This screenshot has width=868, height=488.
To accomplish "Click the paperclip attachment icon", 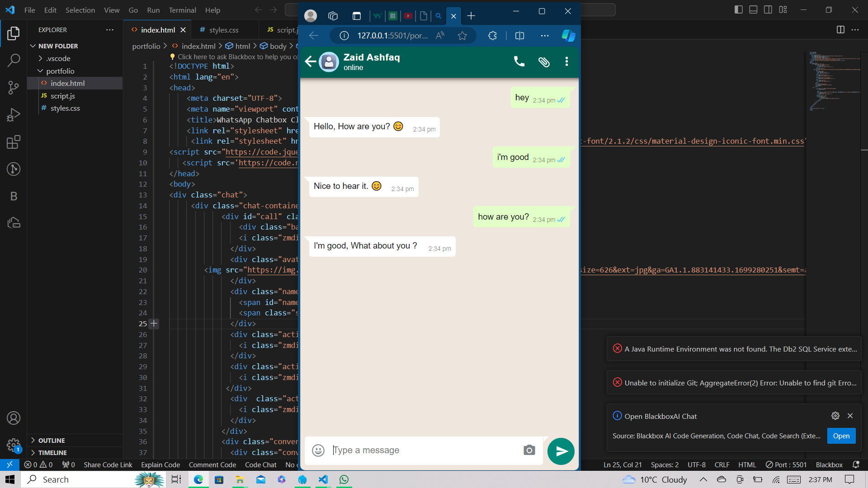I will [544, 62].
